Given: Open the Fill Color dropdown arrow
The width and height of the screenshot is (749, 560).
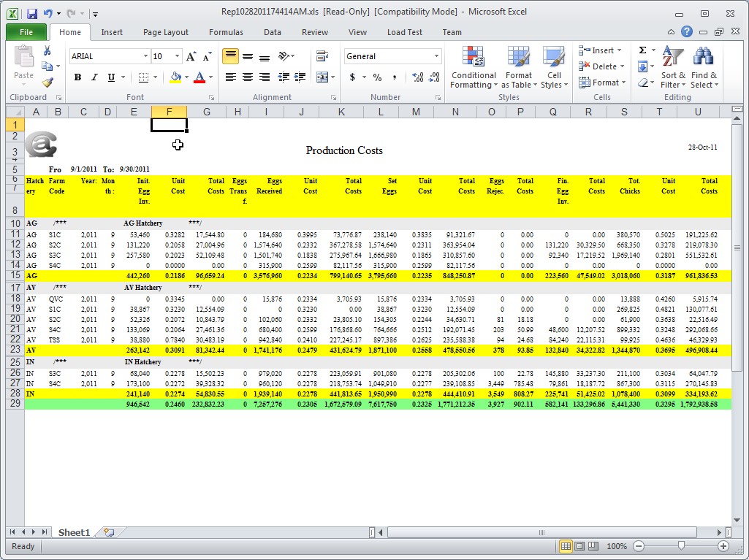Looking at the screenshot, I should tap(185, 77).
